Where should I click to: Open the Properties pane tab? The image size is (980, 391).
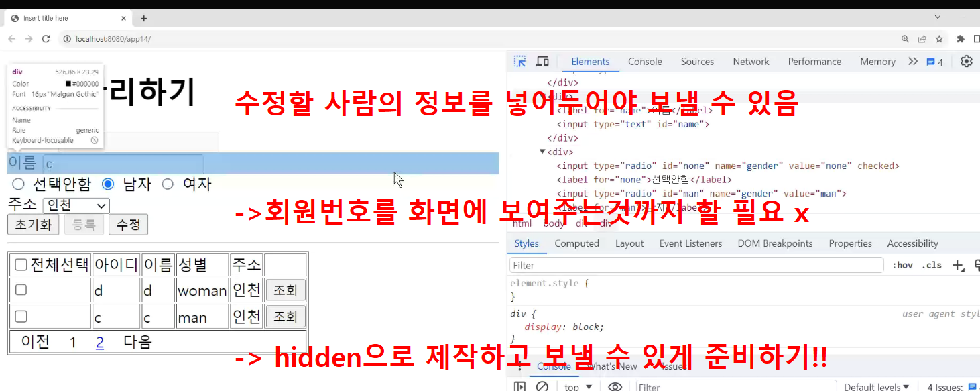[850, 243]
